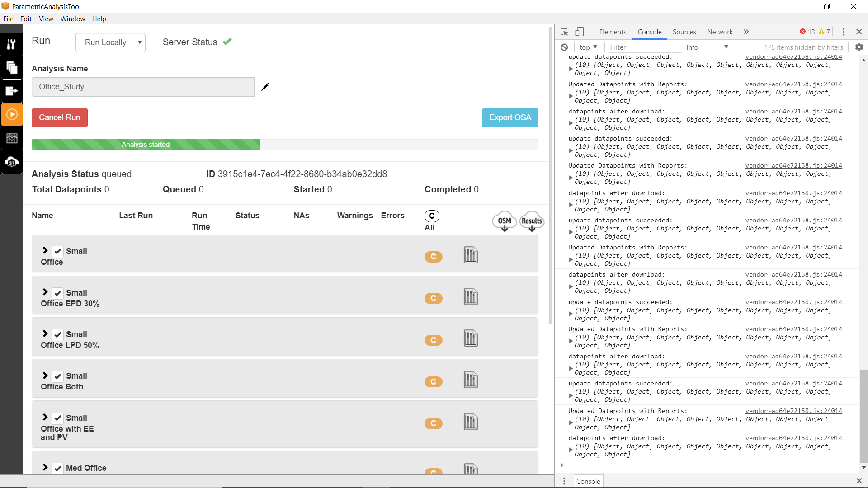Switch to the Network tab in DevTools

click(x=720, y=32)
